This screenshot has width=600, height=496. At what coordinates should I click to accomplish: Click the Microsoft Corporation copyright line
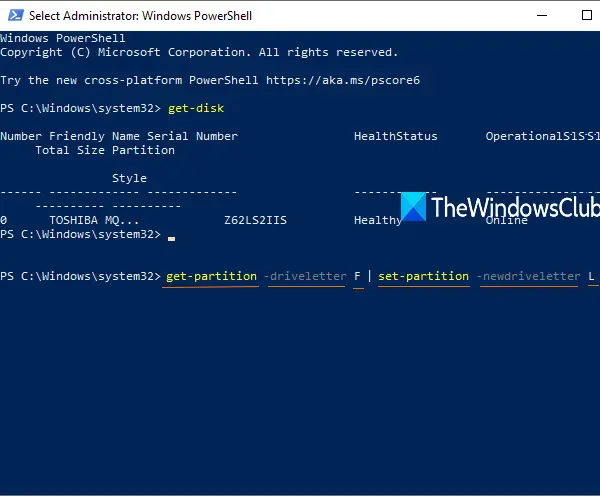click(199, 52)
